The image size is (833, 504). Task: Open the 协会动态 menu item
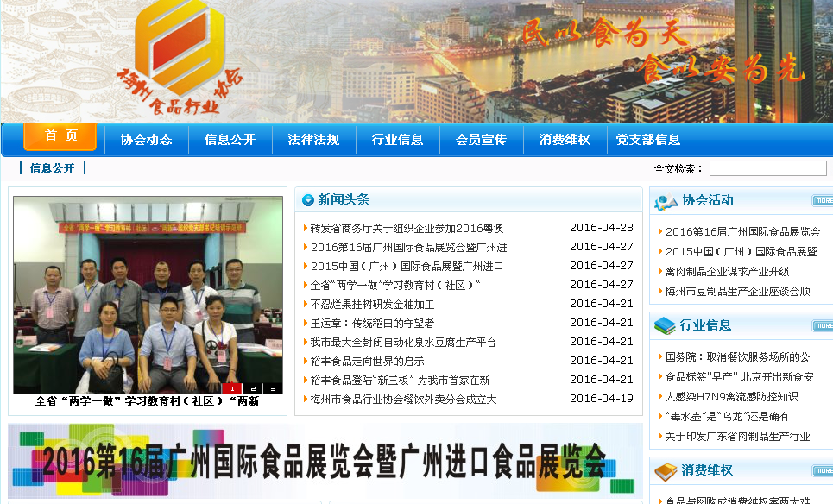click(x=146, y=140)
